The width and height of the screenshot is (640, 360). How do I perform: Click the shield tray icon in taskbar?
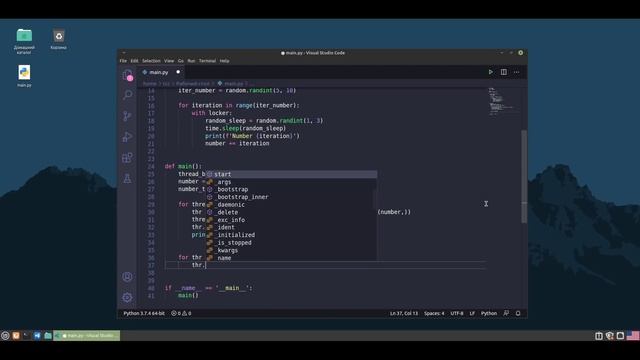[609, 336]
